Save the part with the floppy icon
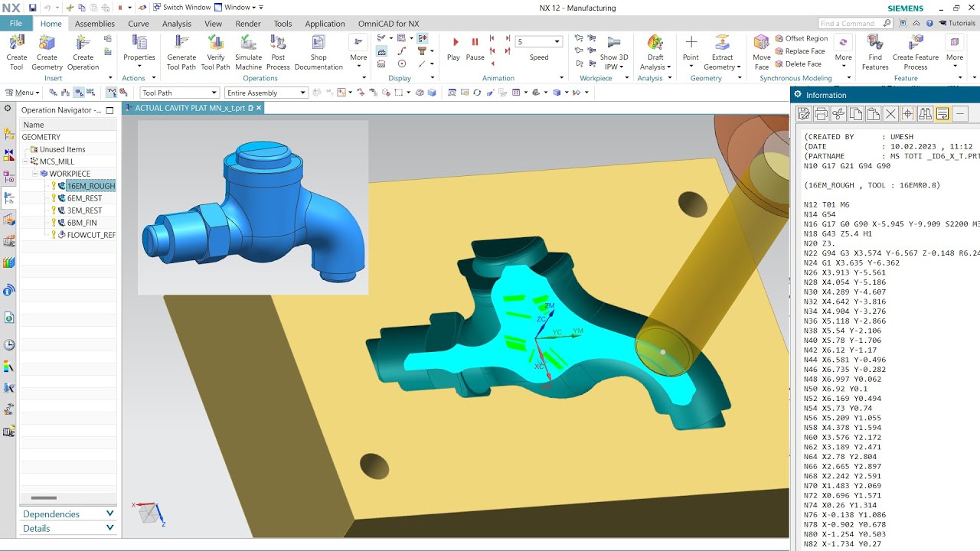This screenshot has height=551, width=980. pyautogui.click(x=33, y=7)
